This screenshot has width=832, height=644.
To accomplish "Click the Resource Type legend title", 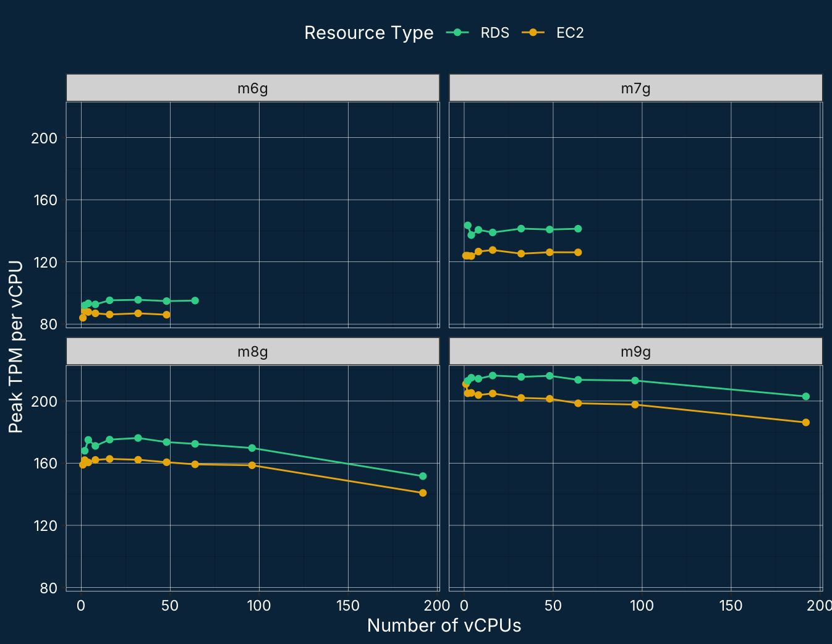I will 369,33.
